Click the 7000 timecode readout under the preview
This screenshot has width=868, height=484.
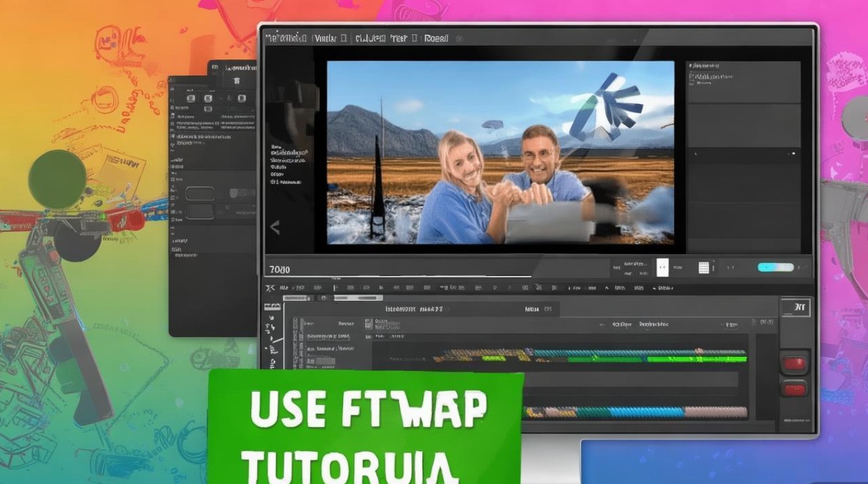point(280,269)
